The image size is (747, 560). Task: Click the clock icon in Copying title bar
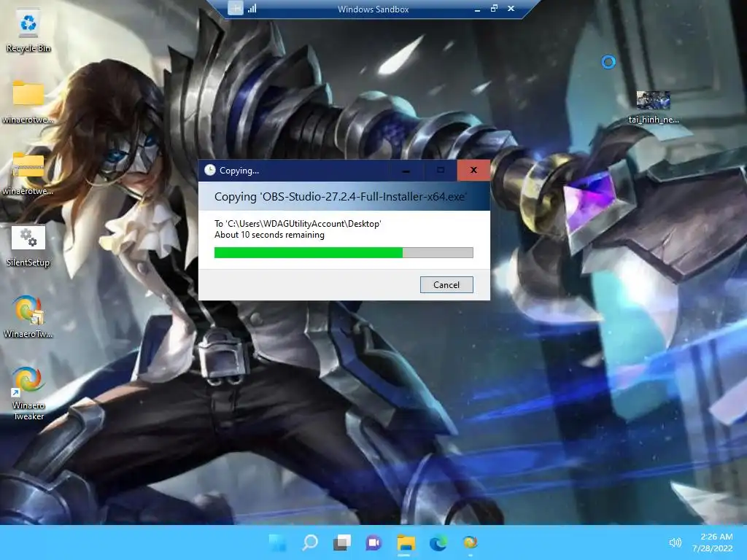[x=209, y=170]
